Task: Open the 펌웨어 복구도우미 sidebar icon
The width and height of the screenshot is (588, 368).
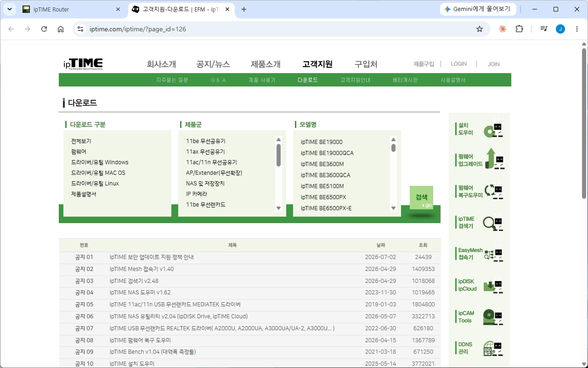Action: [479, 191]
